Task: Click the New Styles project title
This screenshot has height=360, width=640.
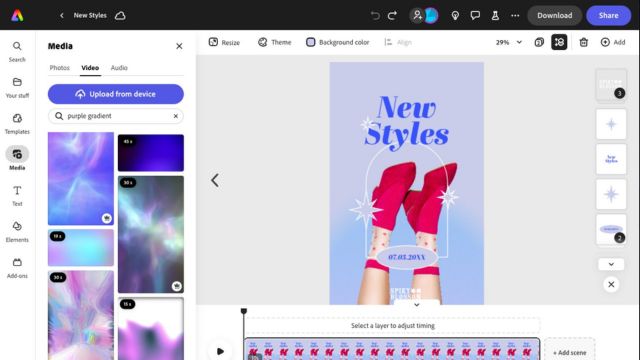Action: pos(90,16)
